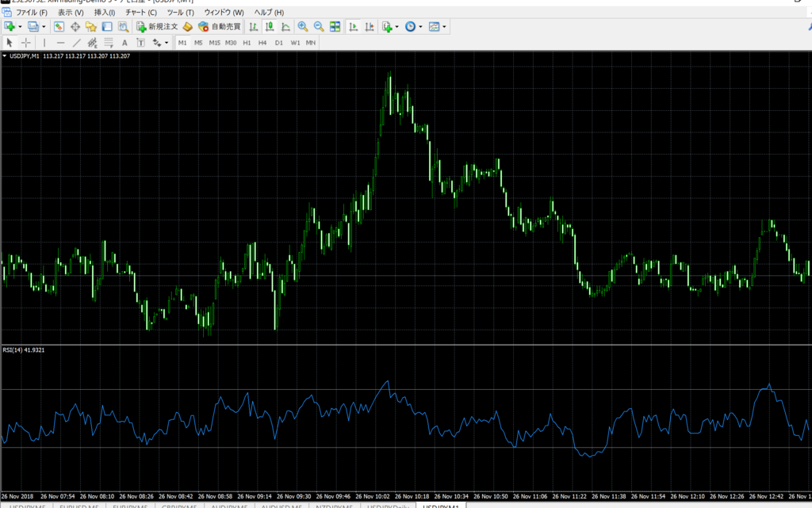Viewport: 812px width, 508px height.
Task: Click the New Chart icon
Action: tap(10, 26)
